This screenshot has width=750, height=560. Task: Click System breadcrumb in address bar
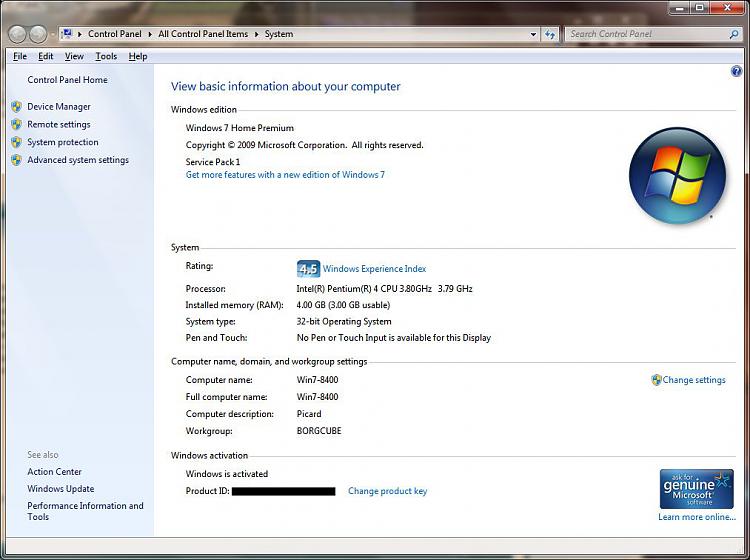click(279, 34)
